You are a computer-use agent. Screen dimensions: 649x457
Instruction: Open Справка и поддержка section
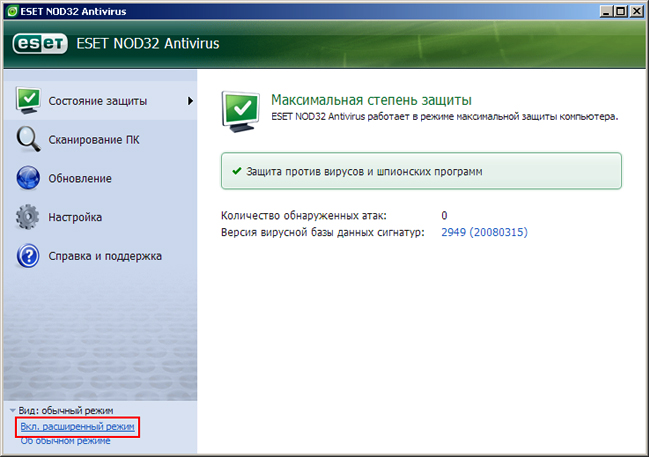click(x=100, y=256)
